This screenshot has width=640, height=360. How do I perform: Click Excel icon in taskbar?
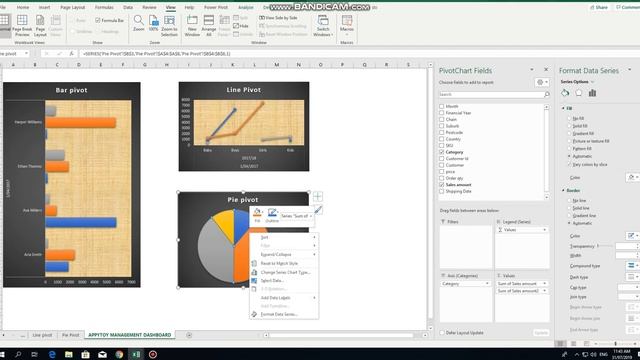pos(136,354)
